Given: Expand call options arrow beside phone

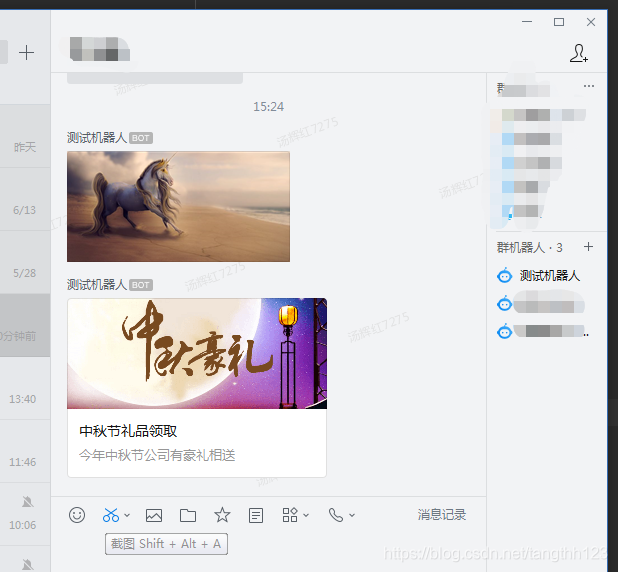Looking at the screenshot, I should click(352, 515).
